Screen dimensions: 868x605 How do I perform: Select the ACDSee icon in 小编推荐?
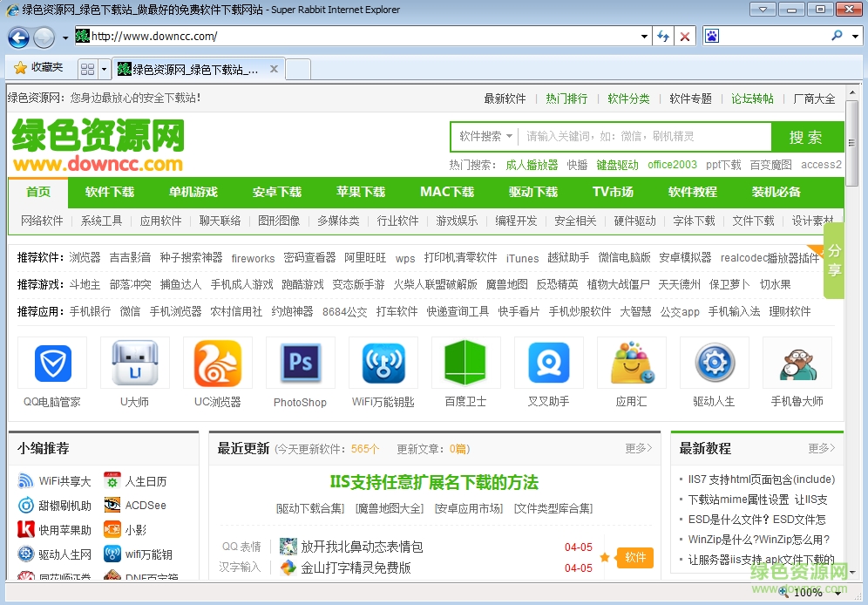tap(112, 504)
